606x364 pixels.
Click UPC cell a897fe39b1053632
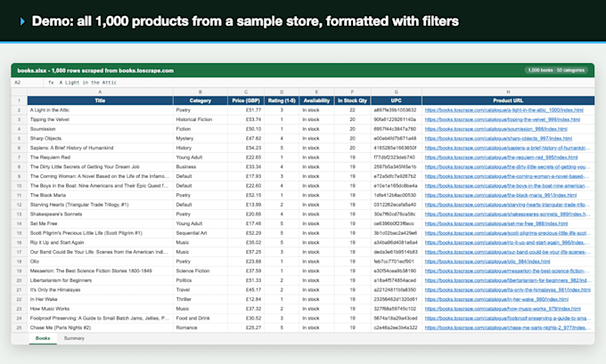(x=397, y=110)
